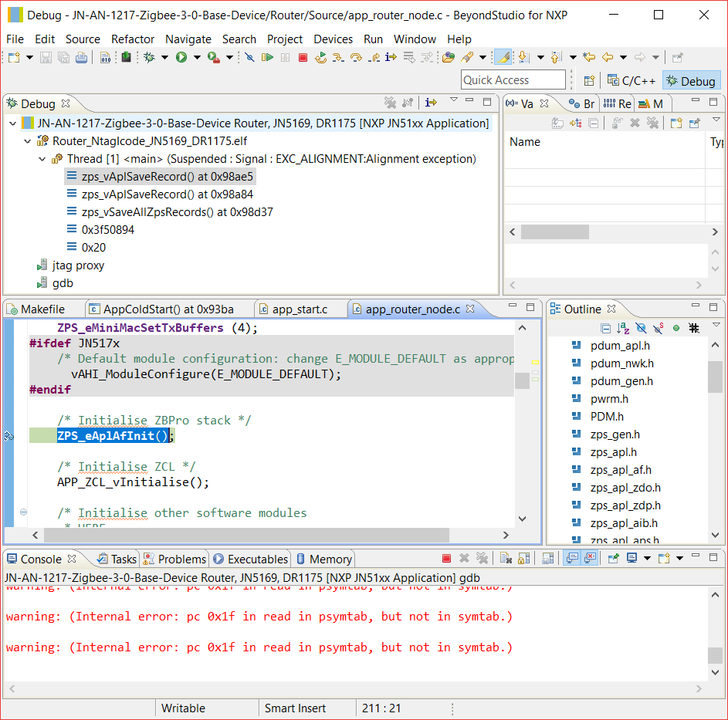The height and width of the screenshot is (720, 728).
Task: Click Collapse All in the Outline toolbar
Action: coord(605,328)
